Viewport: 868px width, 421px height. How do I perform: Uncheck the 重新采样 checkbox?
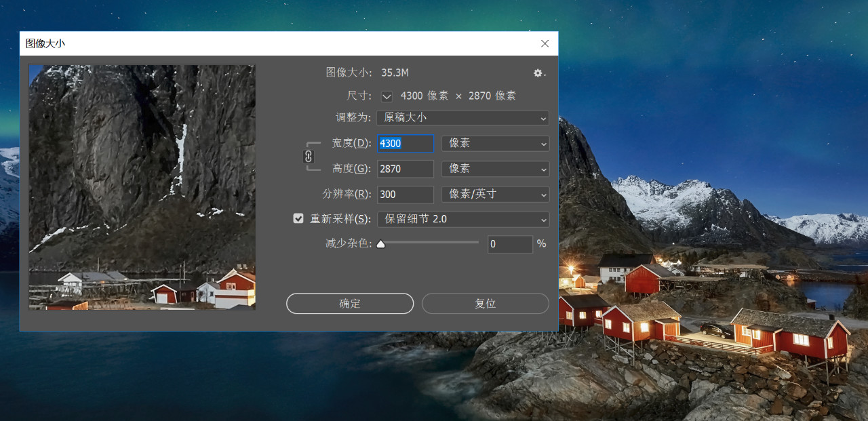coord(298,219)
